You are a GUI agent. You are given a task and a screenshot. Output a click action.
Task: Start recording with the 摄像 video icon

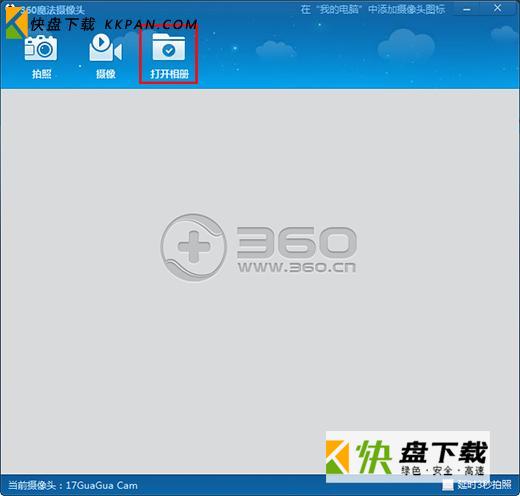click(x=105, y=48)
